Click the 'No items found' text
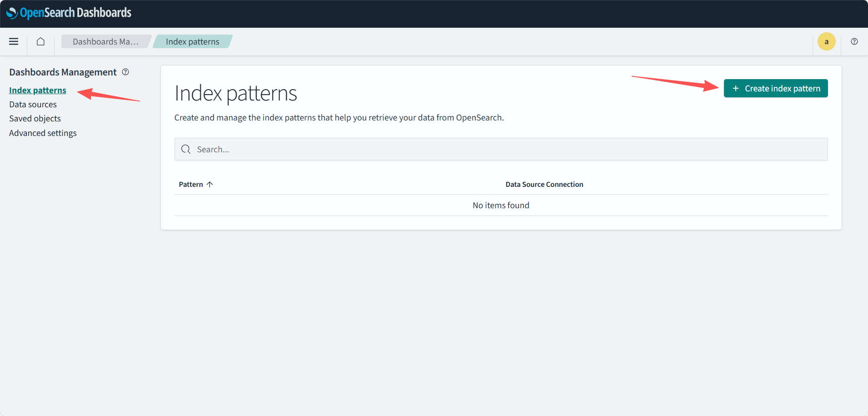The width and height of the screenshot is (868, 416). (x=501, y=205)
